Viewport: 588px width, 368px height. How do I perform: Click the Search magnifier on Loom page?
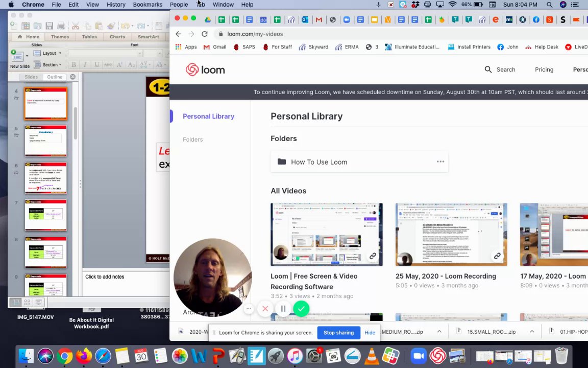(488, 70)
